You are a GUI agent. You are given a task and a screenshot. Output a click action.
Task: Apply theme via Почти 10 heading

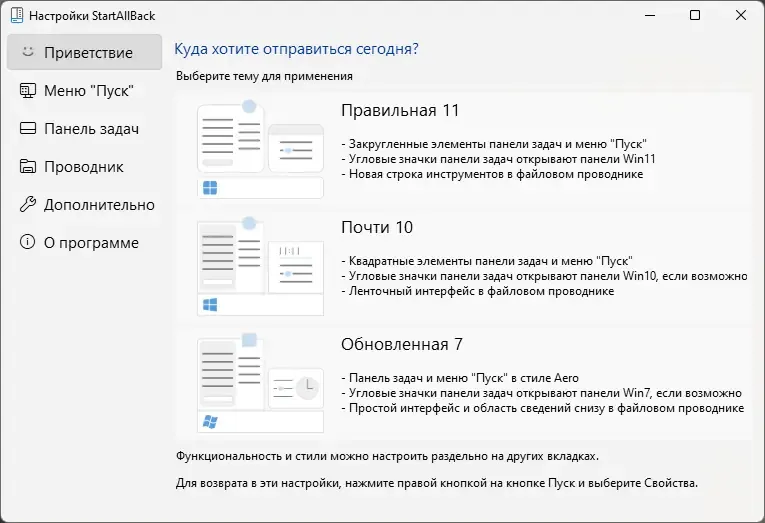(377, 227)
